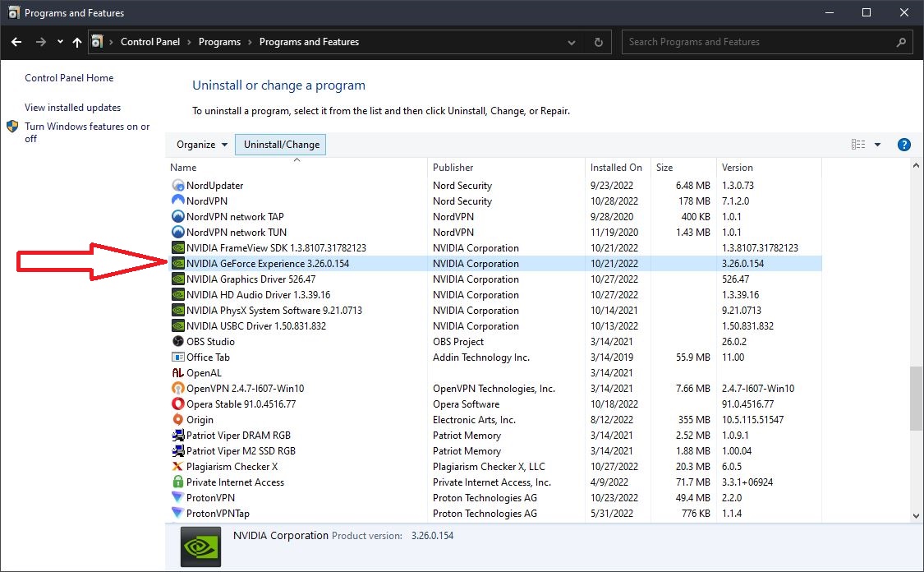Click the blue Help question mark icon

pos(903,144)
